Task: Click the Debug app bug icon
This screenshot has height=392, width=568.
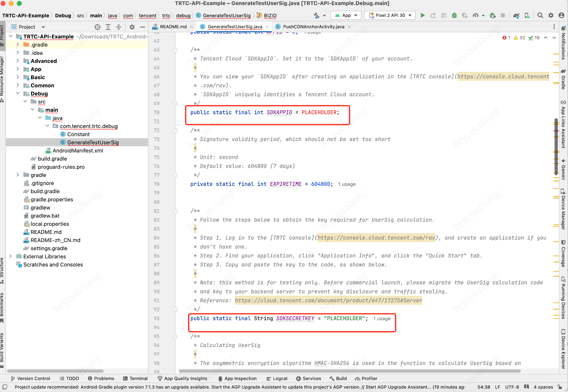Action: 454,15
